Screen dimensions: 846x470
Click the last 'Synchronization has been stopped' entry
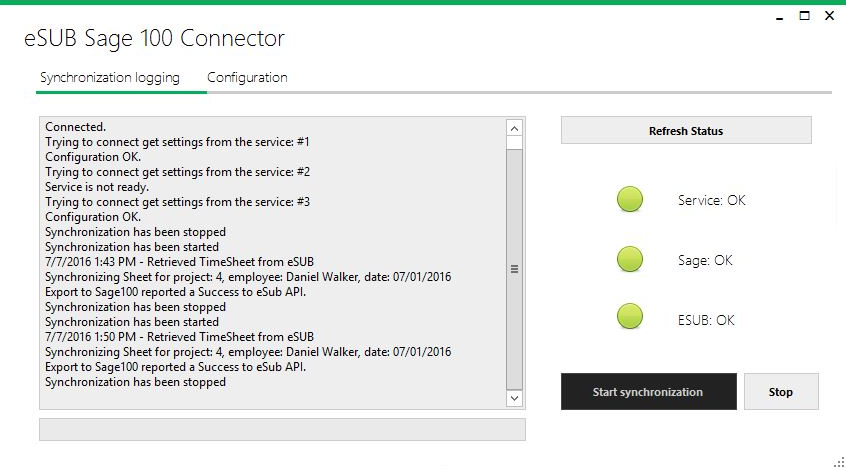click(x=135, y=382)
